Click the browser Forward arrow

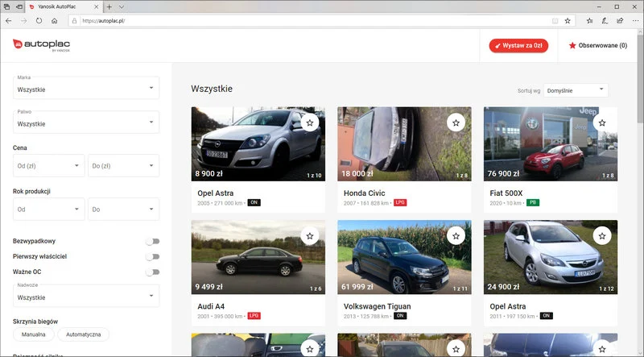coord(24,21)
